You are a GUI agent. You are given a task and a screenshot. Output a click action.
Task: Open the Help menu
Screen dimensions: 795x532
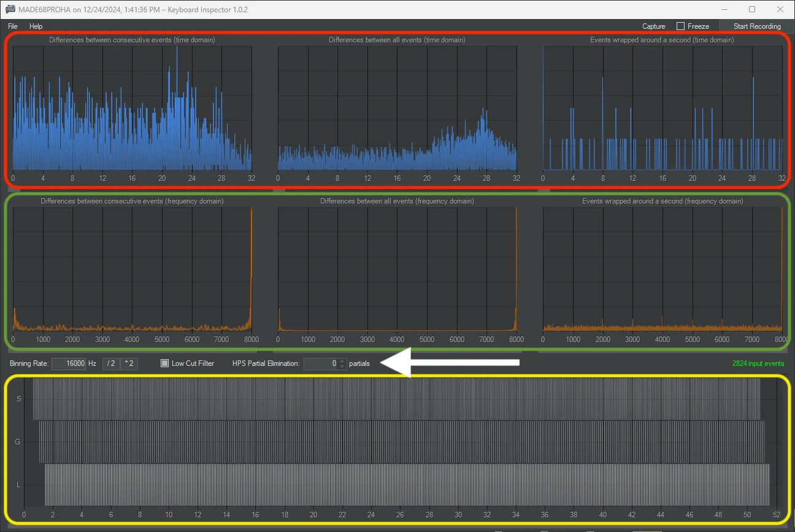[36, 26]
